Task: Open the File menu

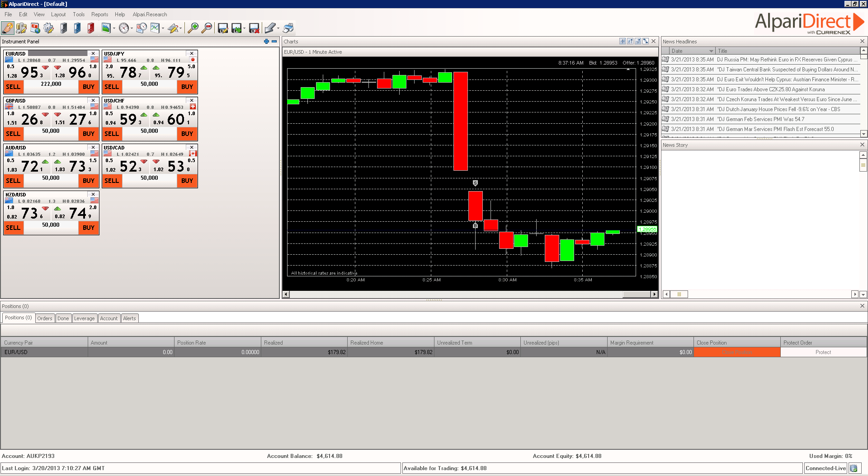Action: coord(8,14)
